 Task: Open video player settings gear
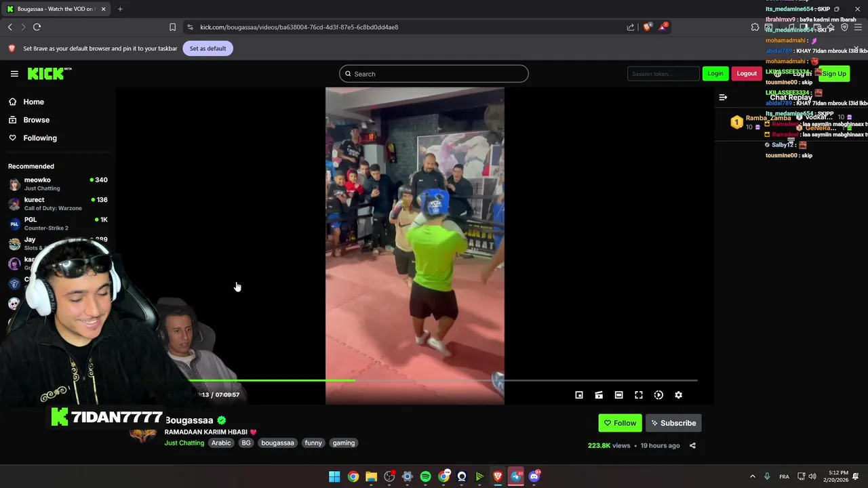tap(678, 395)
